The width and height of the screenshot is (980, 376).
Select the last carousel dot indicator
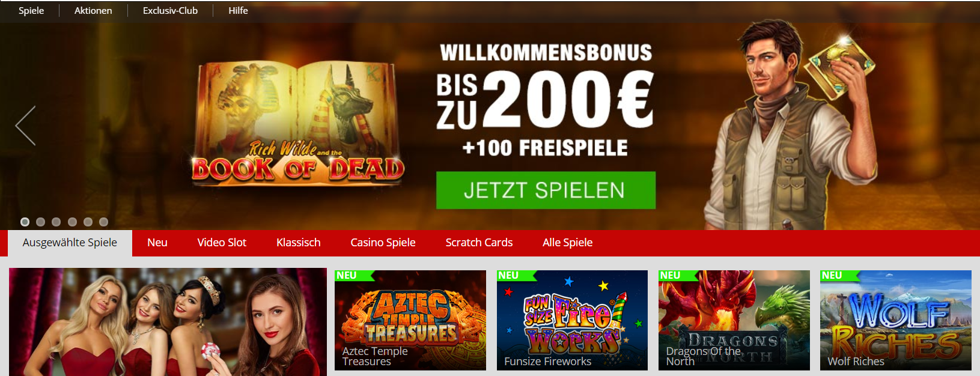coord(103,222)
